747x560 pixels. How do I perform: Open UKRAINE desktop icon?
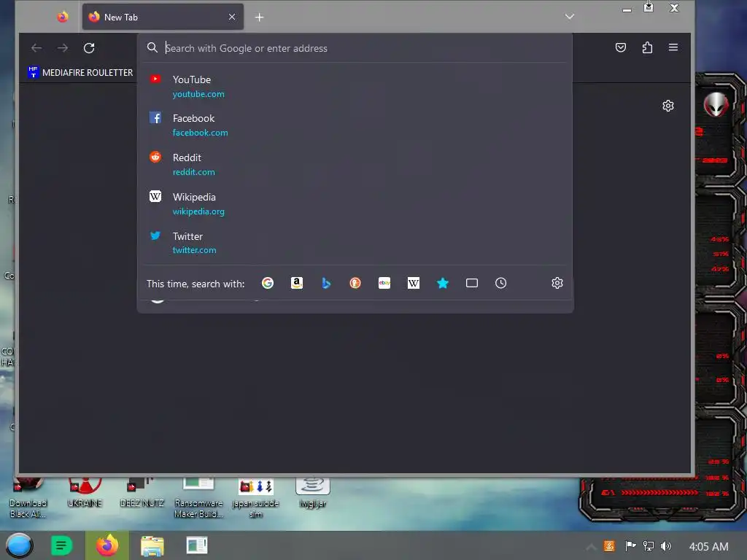pyautogui.click(x=85, y=494)
